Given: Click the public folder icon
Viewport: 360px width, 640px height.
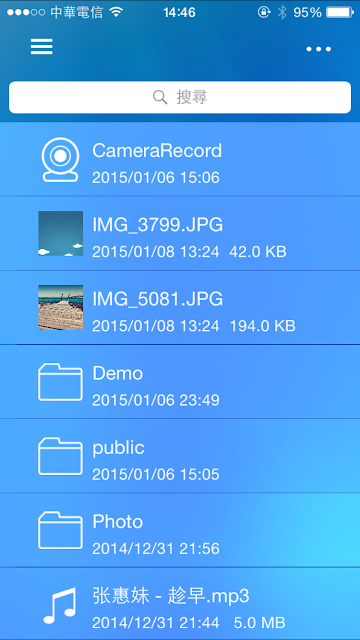Looking at the screenshot, I should tap(60, 456).
